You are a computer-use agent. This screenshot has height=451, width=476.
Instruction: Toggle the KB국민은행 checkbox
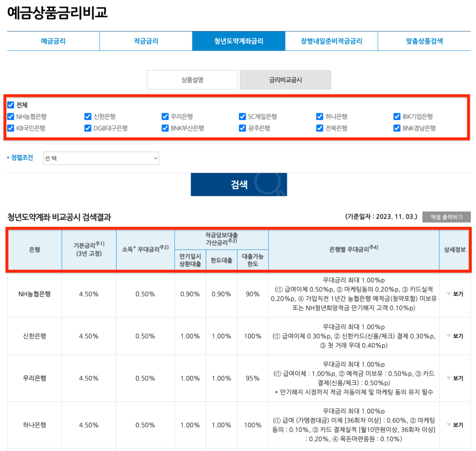coord(11,128)
